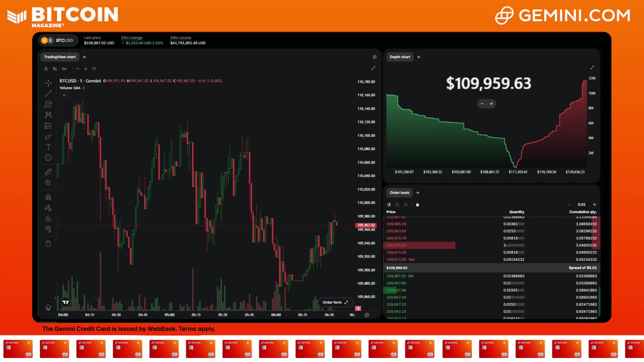Open the indicators fx button
The width and height of the screenshot is (644, 362).
[x=46, y=69]
